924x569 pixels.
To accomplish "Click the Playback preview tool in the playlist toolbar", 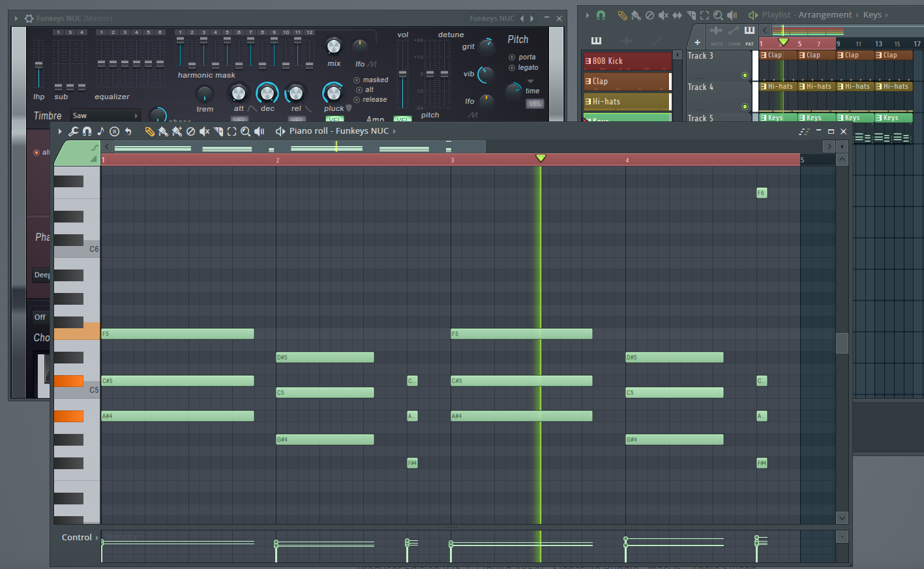I will [733, 14].
